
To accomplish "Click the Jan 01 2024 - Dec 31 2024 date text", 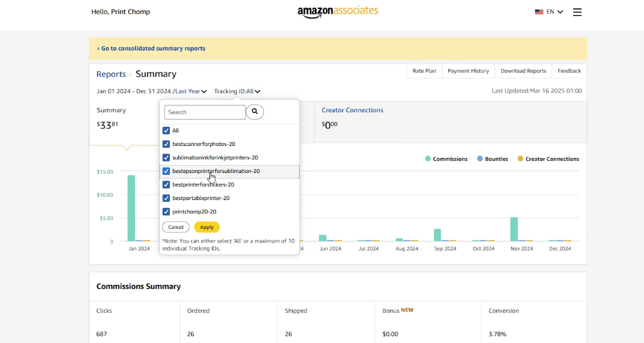I will (134, 91).
